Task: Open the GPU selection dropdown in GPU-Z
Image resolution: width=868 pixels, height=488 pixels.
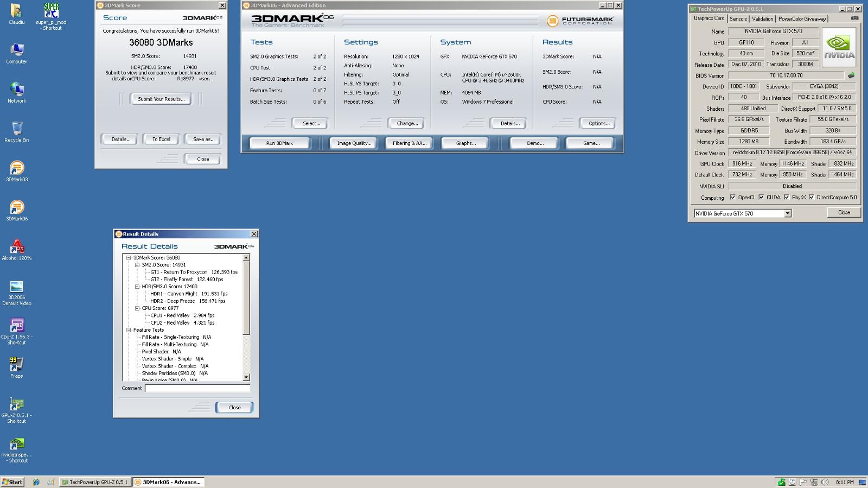Action: pyautogui.click(x=788, y=213)
